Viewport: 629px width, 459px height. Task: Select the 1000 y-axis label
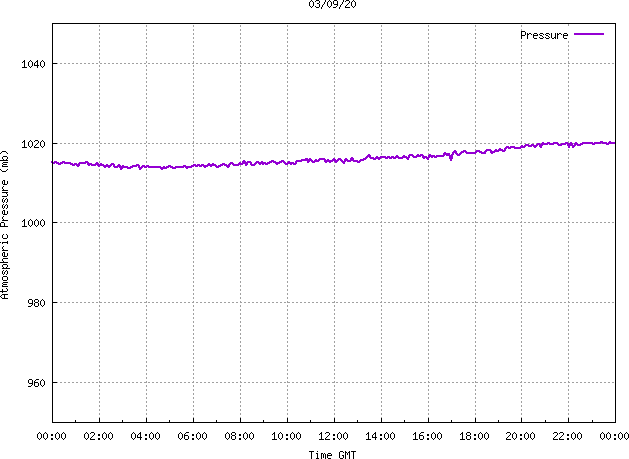click(33, 223)
